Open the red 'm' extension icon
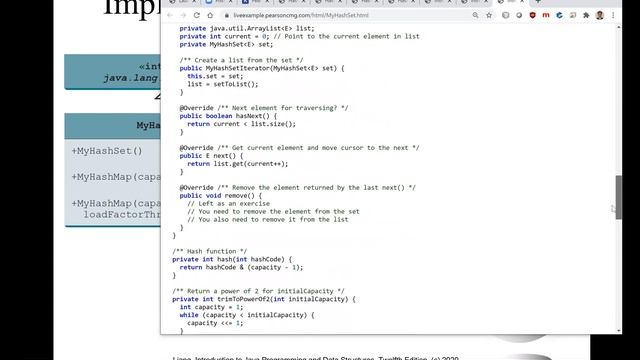The width and height of the screenshot is (640, 360). point(546,15)
